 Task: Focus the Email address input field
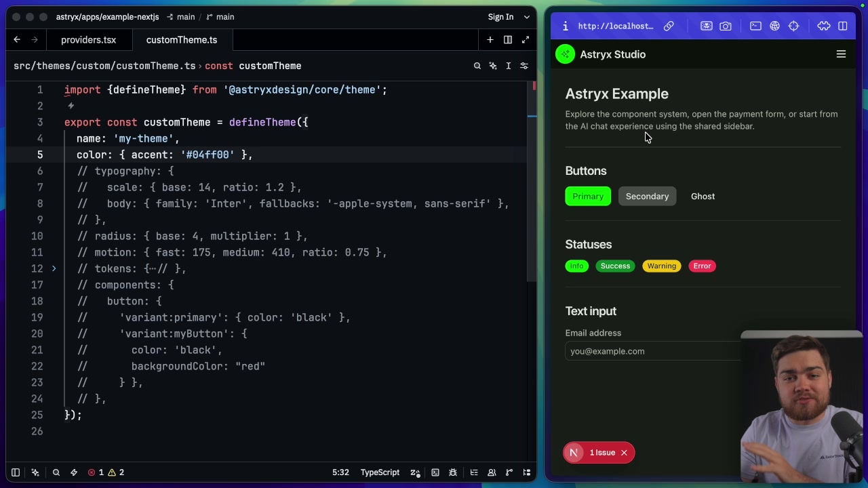click(653, 351)
